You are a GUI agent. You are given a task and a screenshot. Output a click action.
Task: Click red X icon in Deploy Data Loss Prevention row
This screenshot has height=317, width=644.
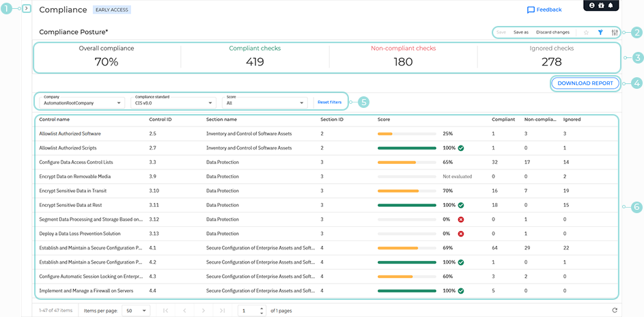(x=461, y=234)
